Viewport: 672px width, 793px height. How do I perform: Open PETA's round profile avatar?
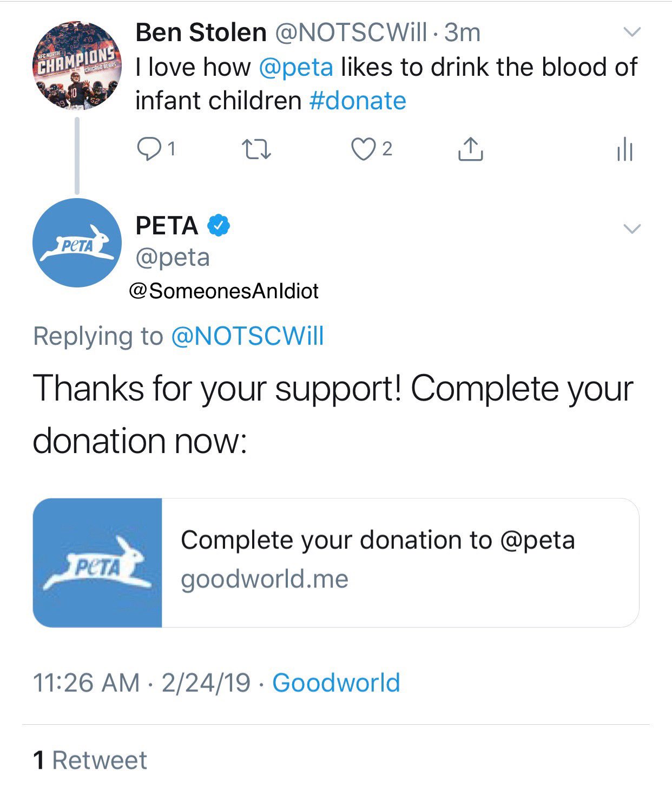click(77, 243)
